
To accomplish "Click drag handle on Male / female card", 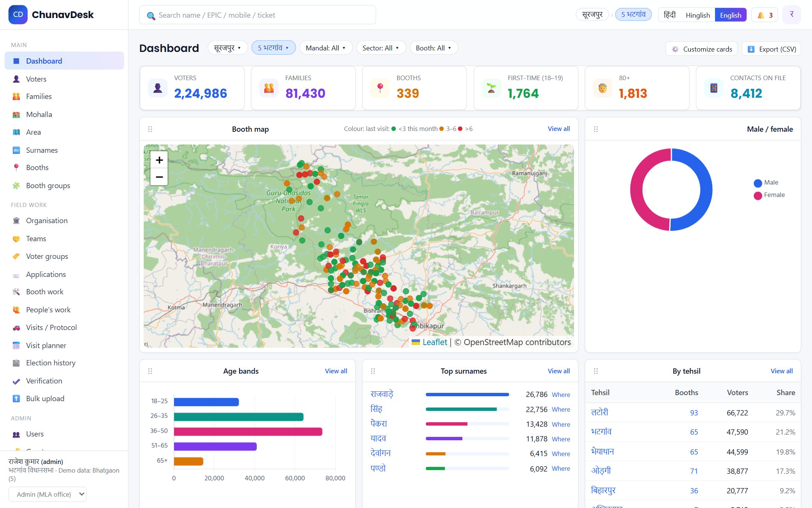I will 596,129.
